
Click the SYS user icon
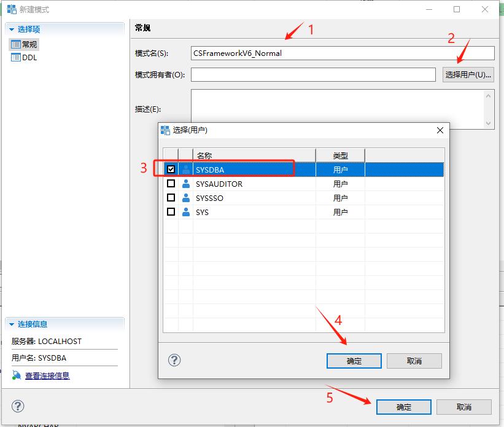click(x=186, y=212)
